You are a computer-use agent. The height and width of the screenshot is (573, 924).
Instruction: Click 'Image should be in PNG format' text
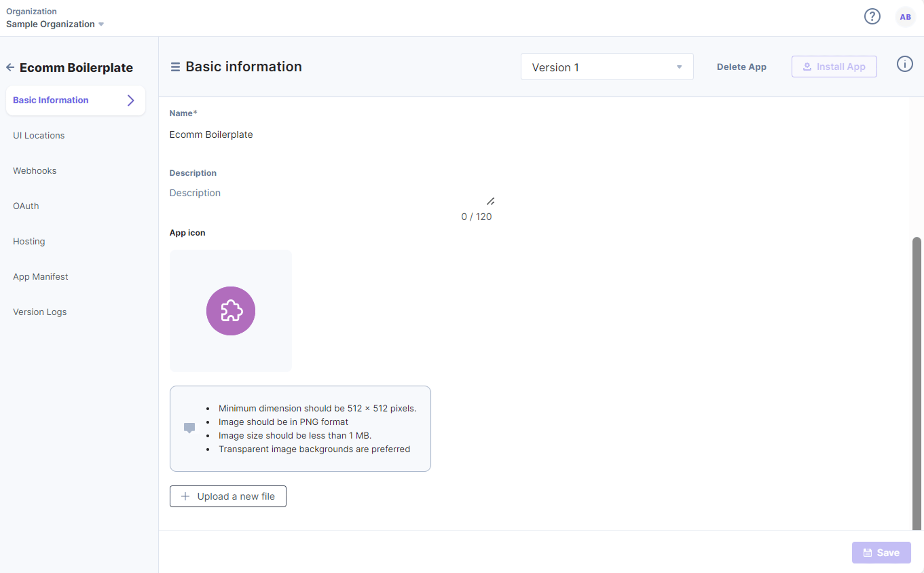click(x=283, y=422)
